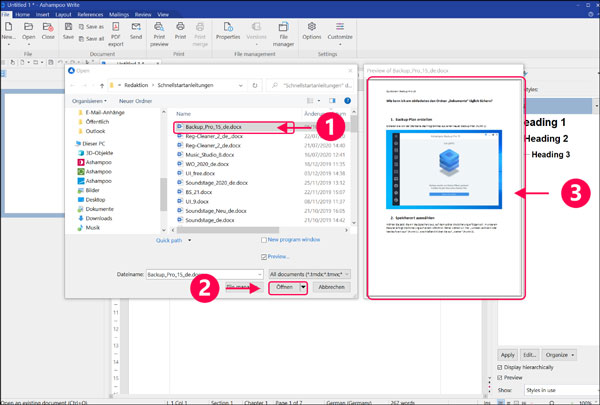Click the Öffnen button
Viewport: 600px width, 405px height.
tap(283, 287)
